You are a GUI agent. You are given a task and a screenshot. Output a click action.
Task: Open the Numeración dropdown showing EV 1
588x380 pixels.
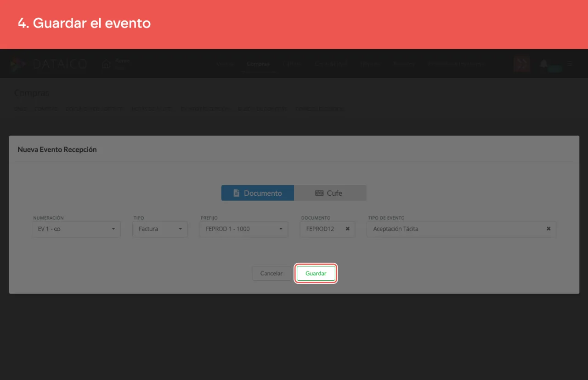76,229
